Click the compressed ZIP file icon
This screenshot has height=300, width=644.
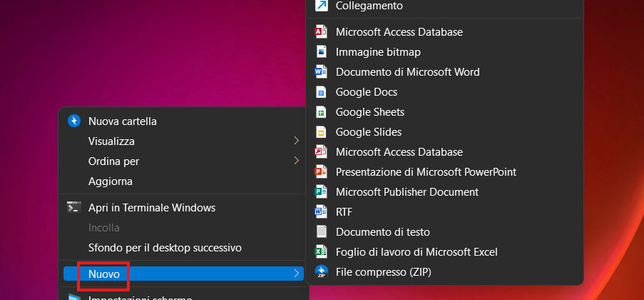[321, 272]
